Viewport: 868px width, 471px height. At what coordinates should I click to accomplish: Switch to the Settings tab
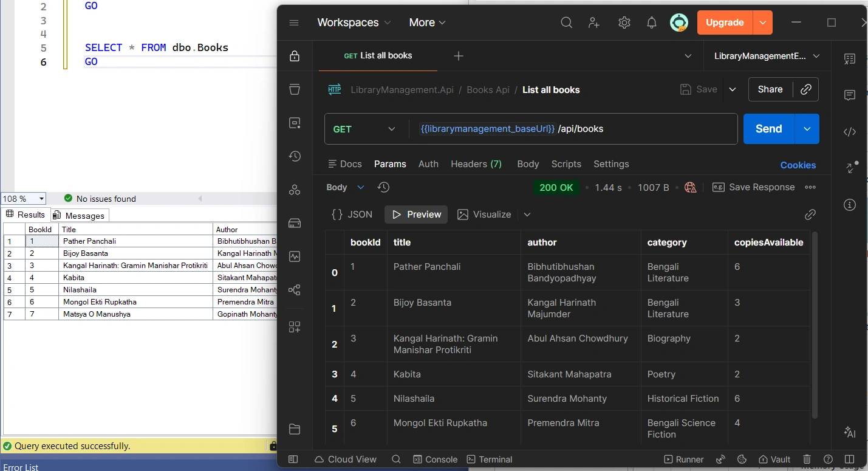point(611,164)
